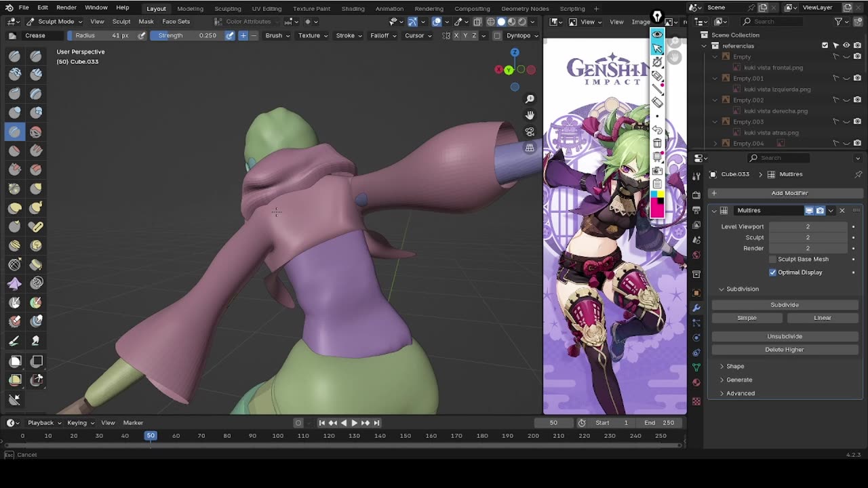Toggle radius pressure sensitivity icon
868x488 pixels.
(x=142, y=35)
